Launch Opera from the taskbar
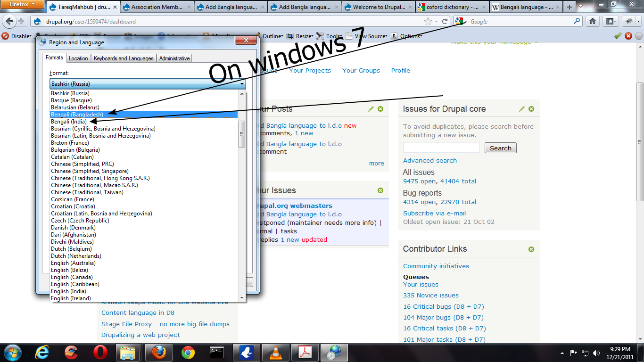 100,352
